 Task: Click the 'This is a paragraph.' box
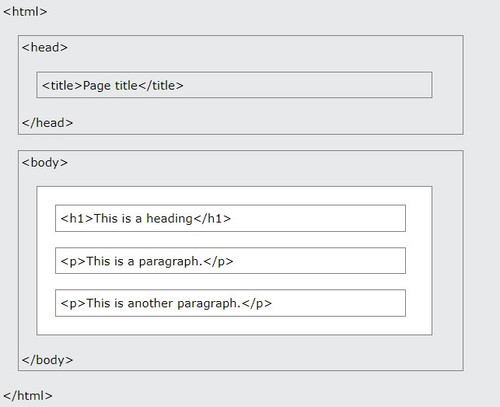pyautogui.click(x=230, y=261)
